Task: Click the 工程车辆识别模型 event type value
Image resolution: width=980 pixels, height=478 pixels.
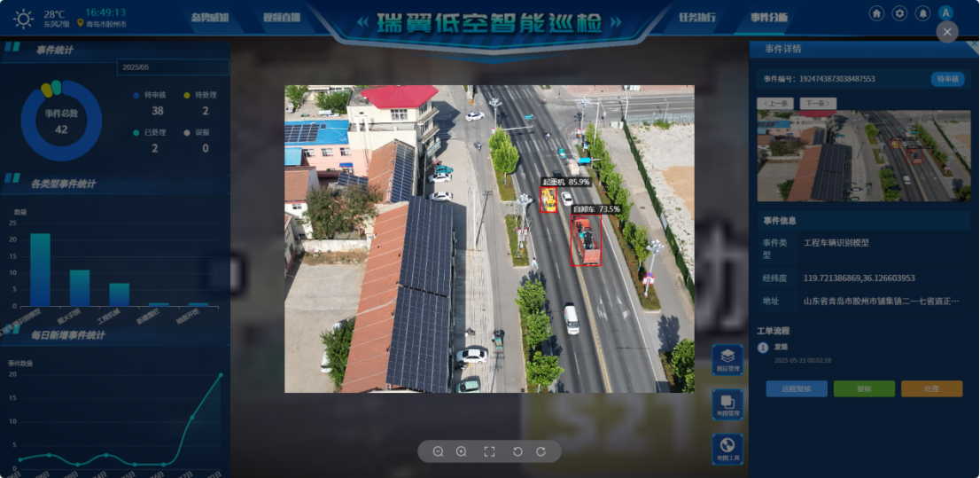Action: pyautogui.click(x=836, y=243)
